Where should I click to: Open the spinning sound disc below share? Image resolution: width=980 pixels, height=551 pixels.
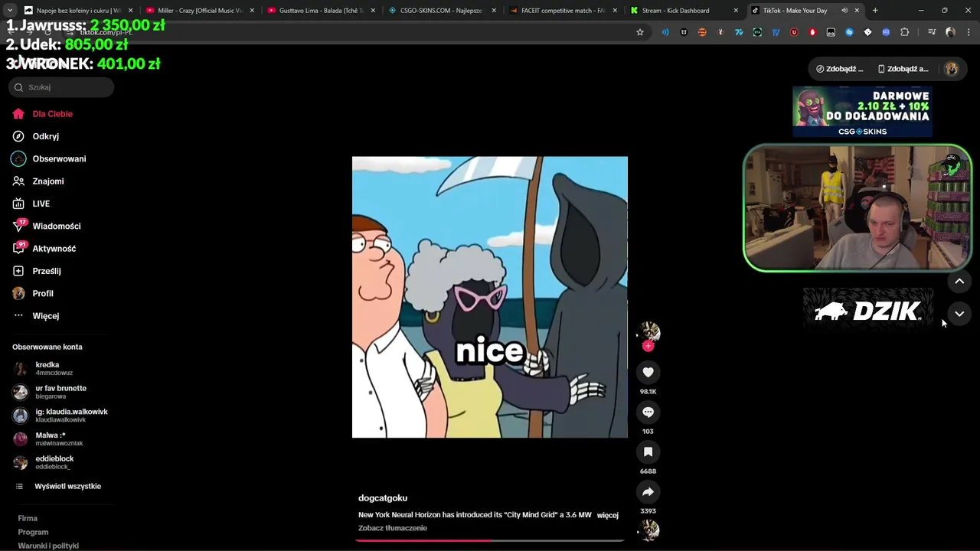649,530
